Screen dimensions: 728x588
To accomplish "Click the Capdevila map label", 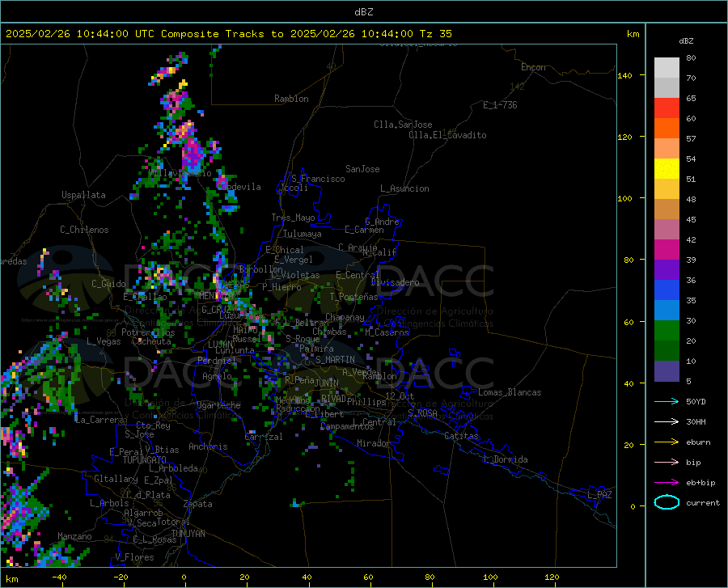I will [x=239, y=187].
